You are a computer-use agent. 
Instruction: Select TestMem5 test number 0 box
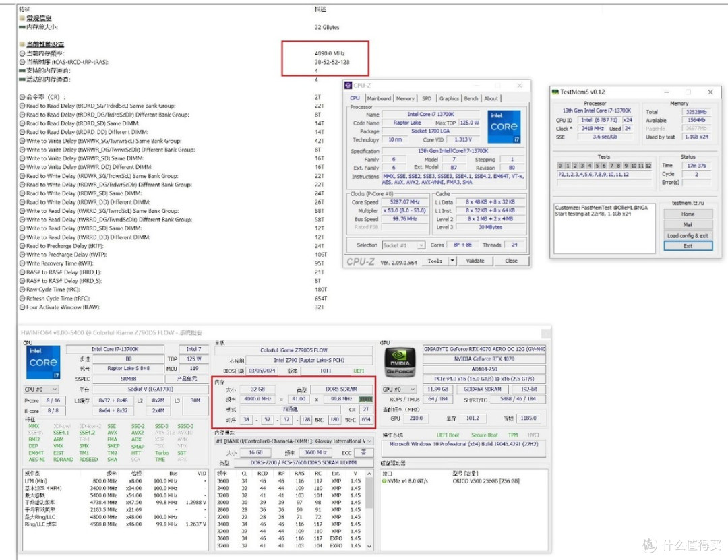pos(560,166)
